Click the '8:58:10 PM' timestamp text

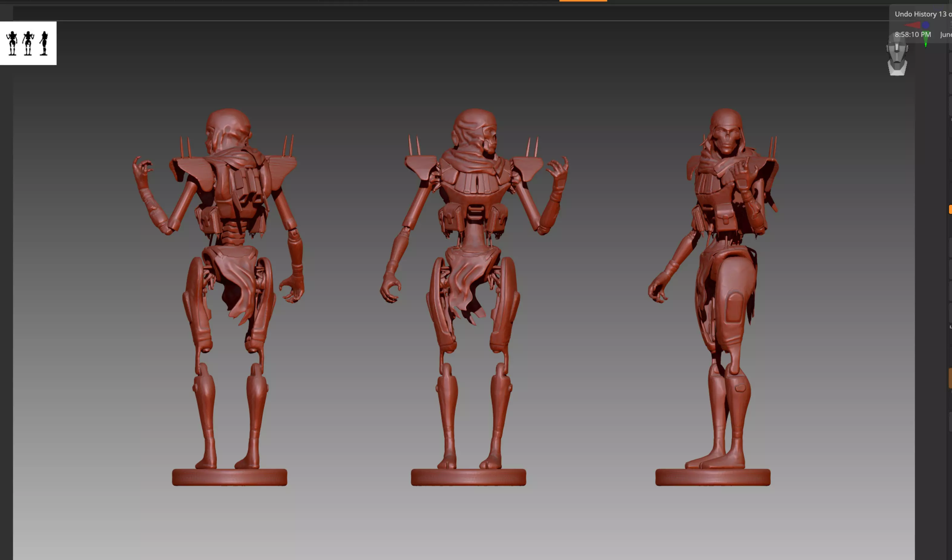(913, 34)
